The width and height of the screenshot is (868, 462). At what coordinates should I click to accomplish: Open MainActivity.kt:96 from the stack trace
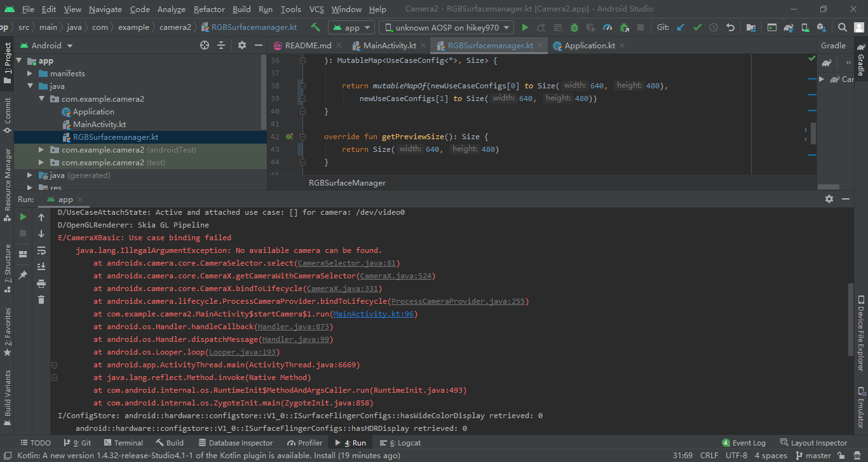[374, 313]
